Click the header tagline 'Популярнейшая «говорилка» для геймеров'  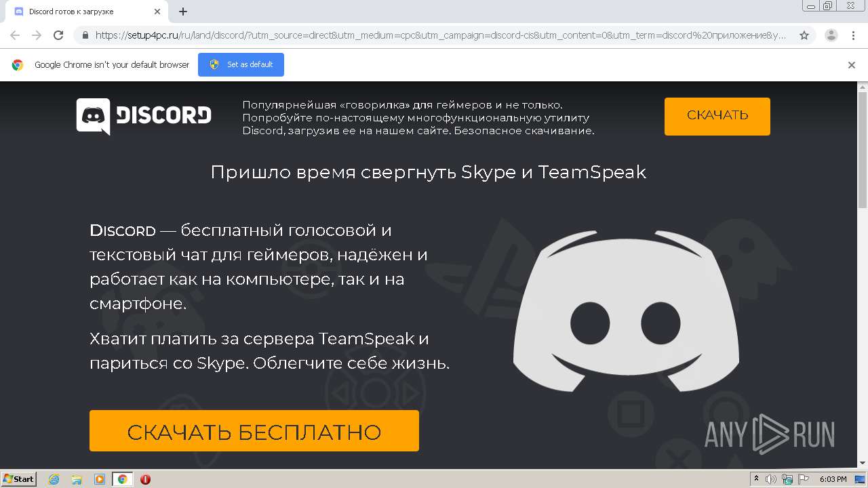[x=418, y=118]
